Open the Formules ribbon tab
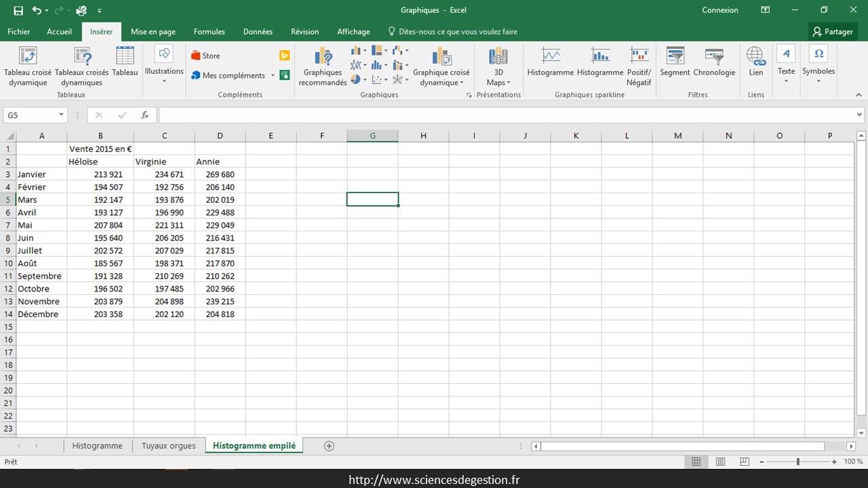The image size is (868, 488). coord(209,32)
